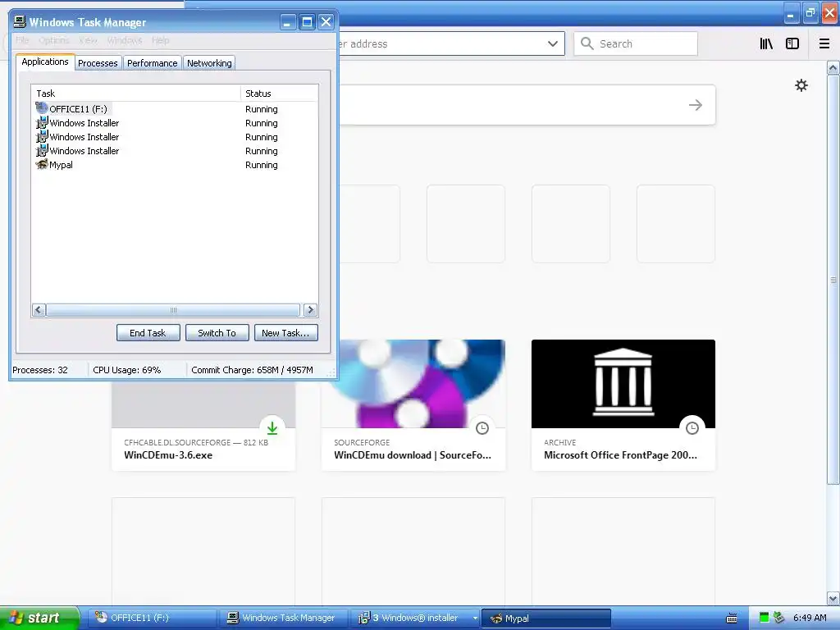840x630 pixels.
Task: Click the End Task button
Action: 148,333
